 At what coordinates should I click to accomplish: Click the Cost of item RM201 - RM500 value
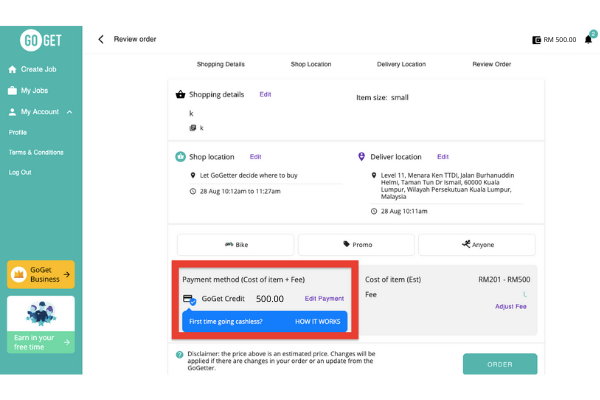click(x=504, y=280)
